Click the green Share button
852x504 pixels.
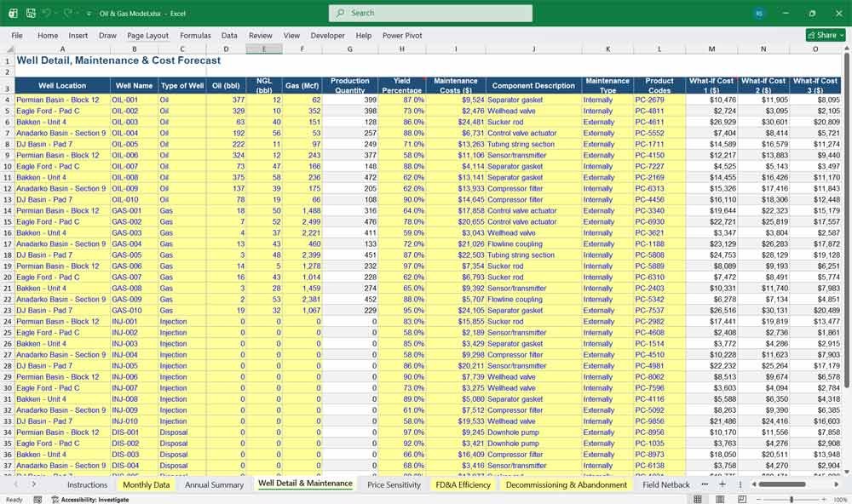point(826,35)
